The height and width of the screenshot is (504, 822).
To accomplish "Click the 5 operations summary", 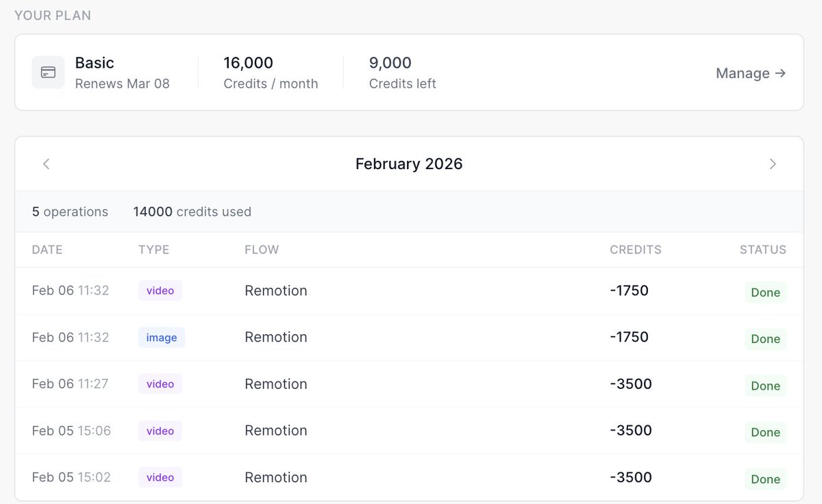I will tap(70, 212).
